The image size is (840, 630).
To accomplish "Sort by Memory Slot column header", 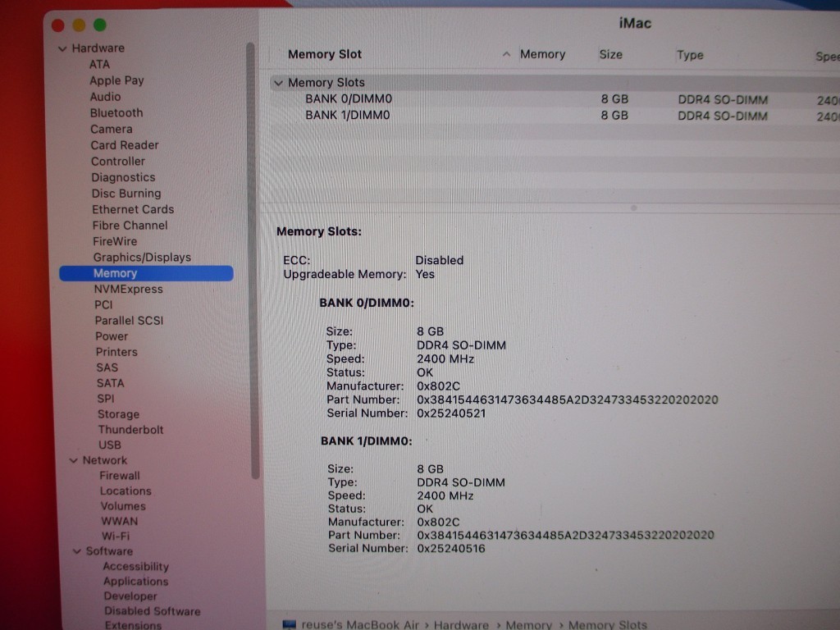I will point(325,54).
